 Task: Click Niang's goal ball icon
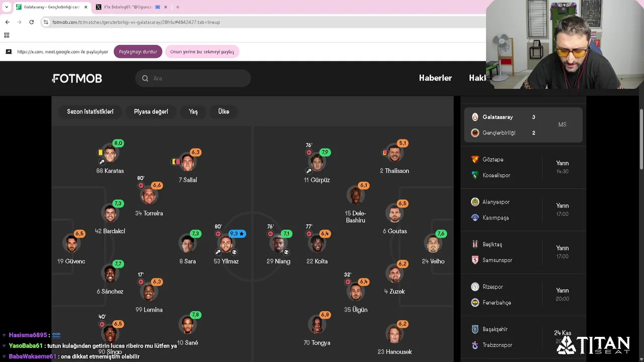coord(286,252)
